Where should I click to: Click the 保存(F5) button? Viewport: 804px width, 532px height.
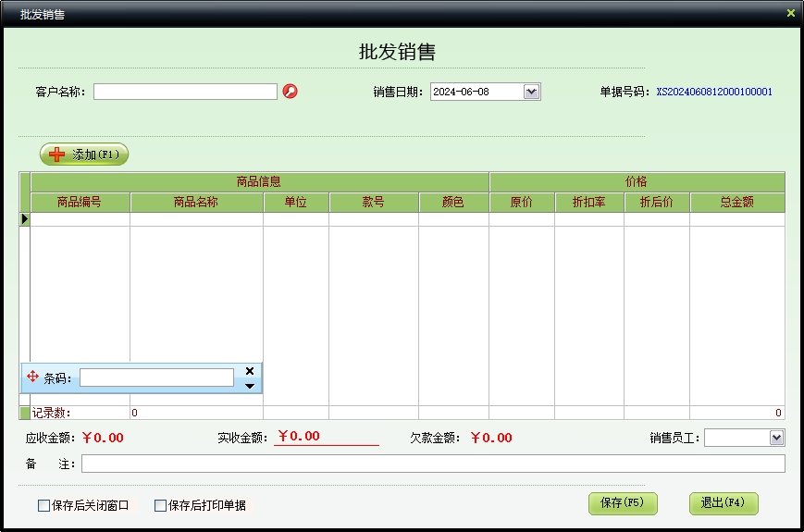[x=622, y=503]
